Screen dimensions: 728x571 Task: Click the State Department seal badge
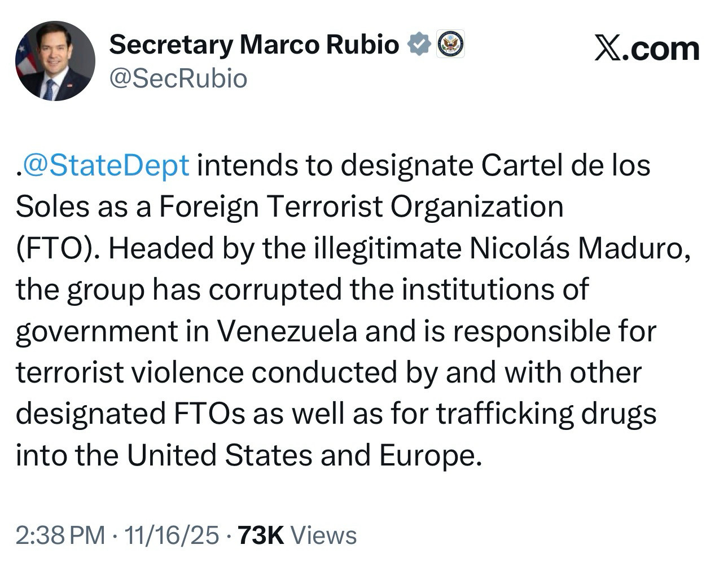450,44
